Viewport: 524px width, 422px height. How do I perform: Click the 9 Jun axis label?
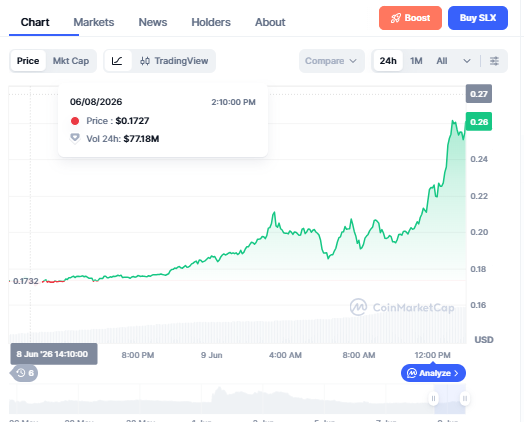[x=212, y=355]
